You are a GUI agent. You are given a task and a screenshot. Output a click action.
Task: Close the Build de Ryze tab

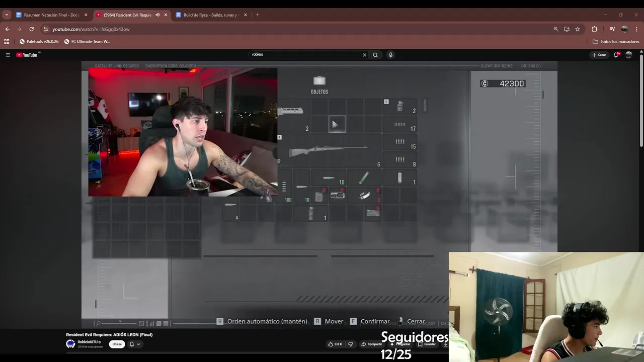[x=246, y=15]
